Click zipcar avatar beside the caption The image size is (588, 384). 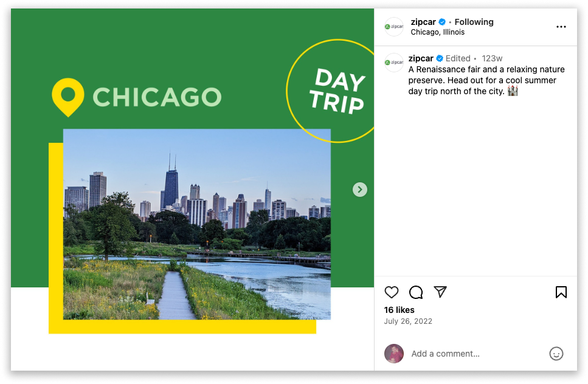click(x=394, y=63)
